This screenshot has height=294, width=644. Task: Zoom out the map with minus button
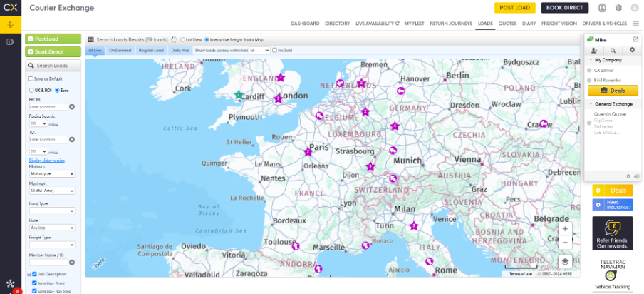point(565,243)
